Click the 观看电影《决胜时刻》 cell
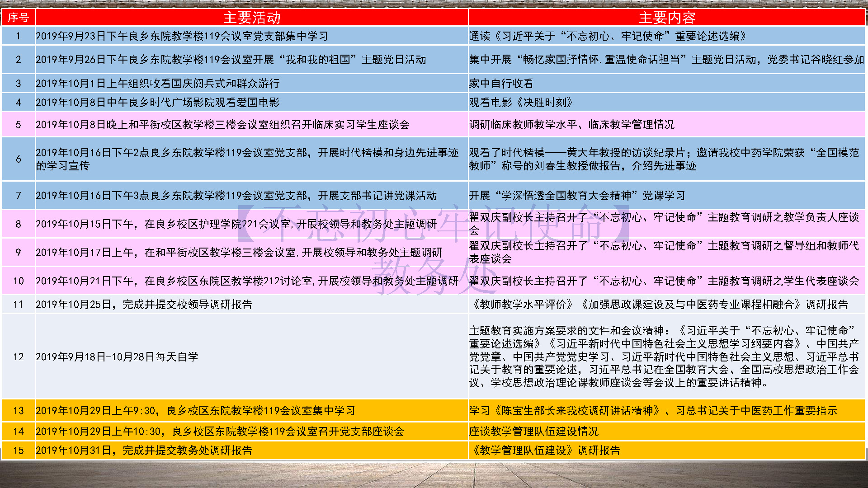Screen dimensions: 868x488 [x=521, y=103]
